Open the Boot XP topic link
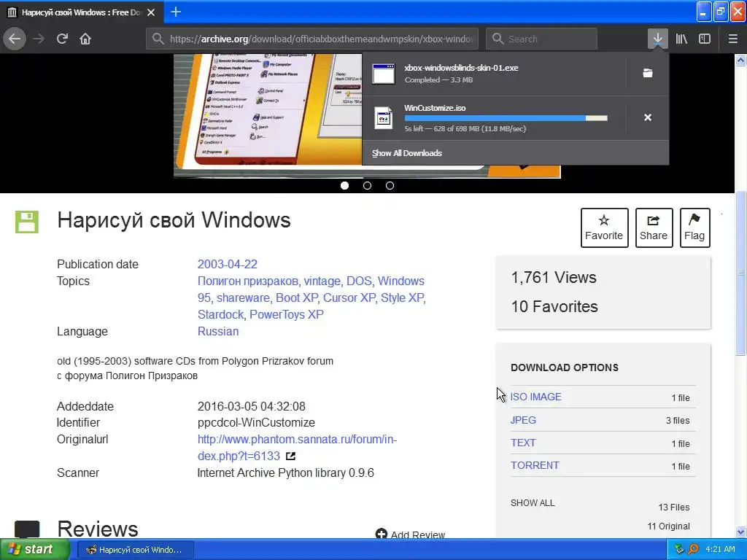The image size is (747, 560). [296, 297]
